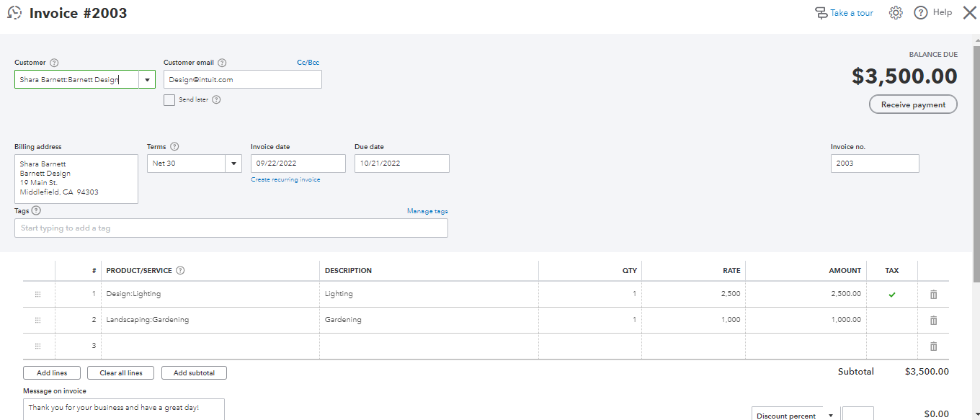
Task: Delete the Design:Lighting line with trash icon
Action: [933, 294]
